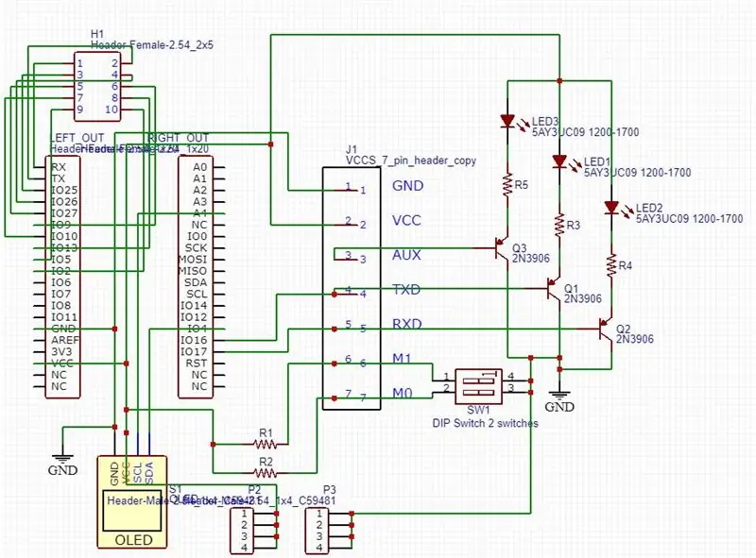Click the GND pin label on J1

pos(408,186)
